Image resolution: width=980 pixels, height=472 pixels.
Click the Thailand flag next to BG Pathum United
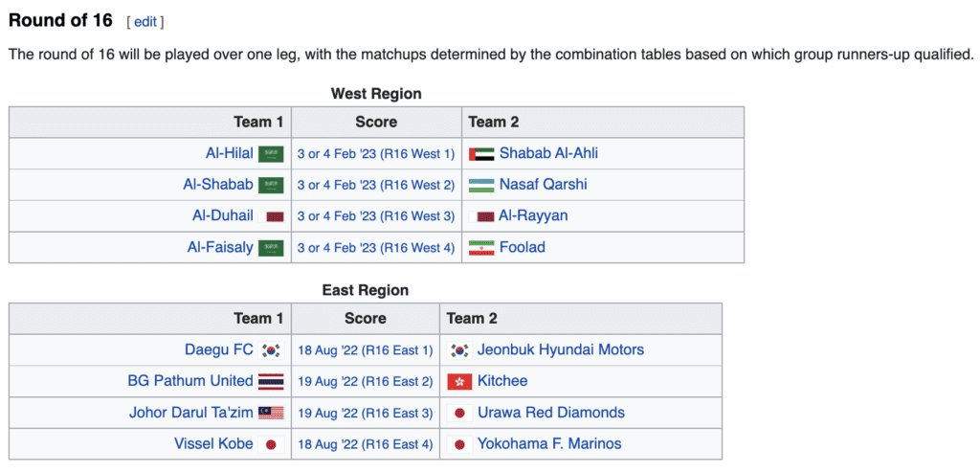(271, 382)
